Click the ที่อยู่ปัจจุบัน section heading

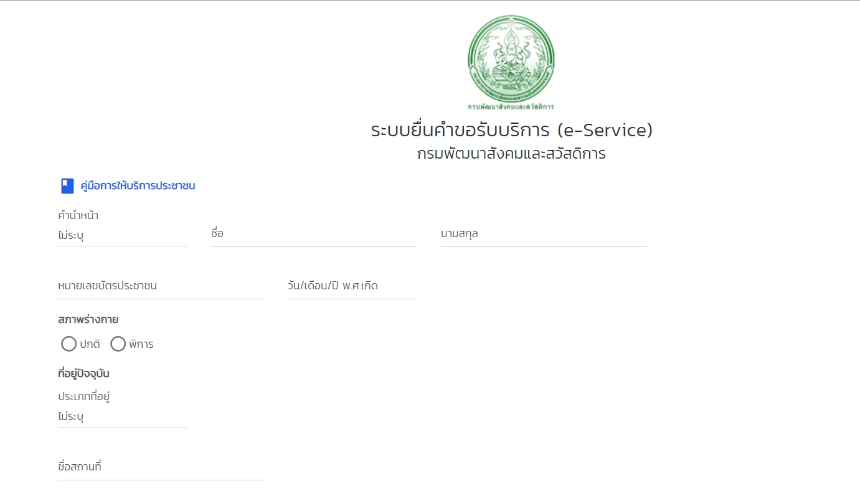[83, 374]
